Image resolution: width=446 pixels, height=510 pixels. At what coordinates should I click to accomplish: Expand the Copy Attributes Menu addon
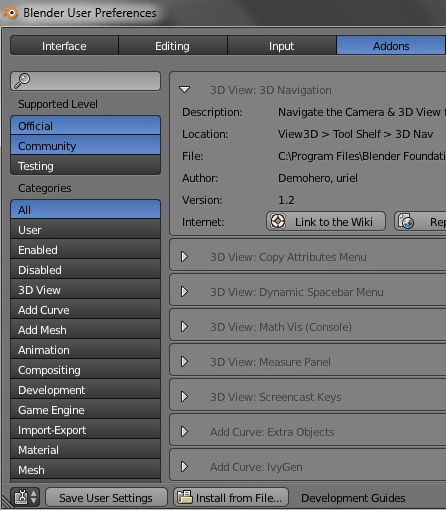click(x=184, y=257)
